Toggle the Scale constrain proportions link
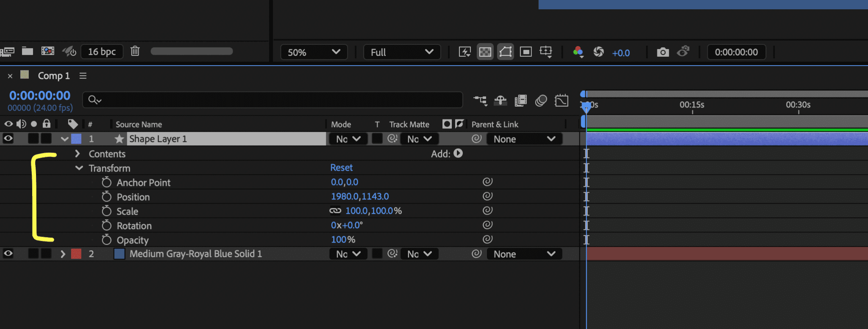Viewport: 868px width, 329px height. point(335,210)
